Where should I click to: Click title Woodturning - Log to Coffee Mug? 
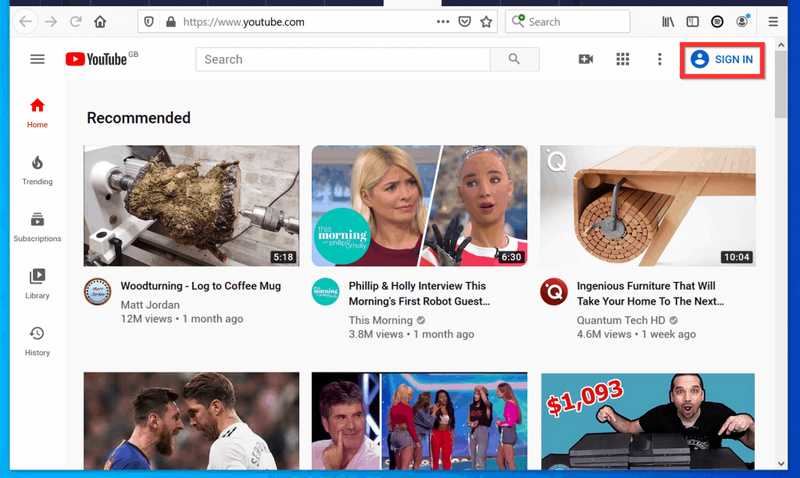(x=201, y=286)
